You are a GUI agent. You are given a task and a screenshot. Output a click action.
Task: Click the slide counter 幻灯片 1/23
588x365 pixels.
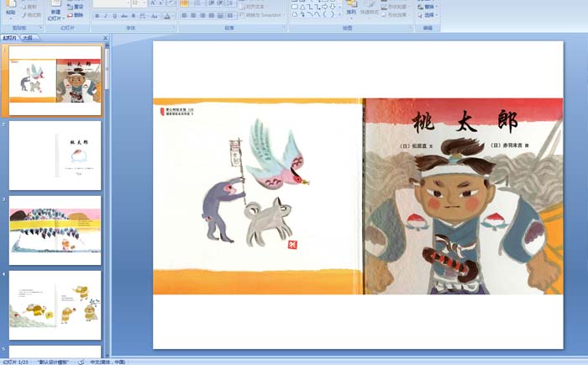point(15,362)
